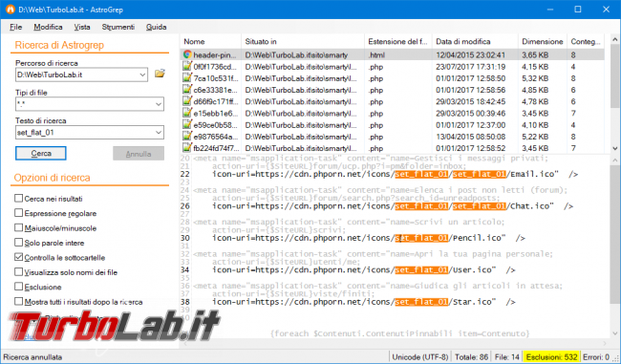Click the Annulla button
The height and width of the screenshot is (364, 621).
point(139,154)
